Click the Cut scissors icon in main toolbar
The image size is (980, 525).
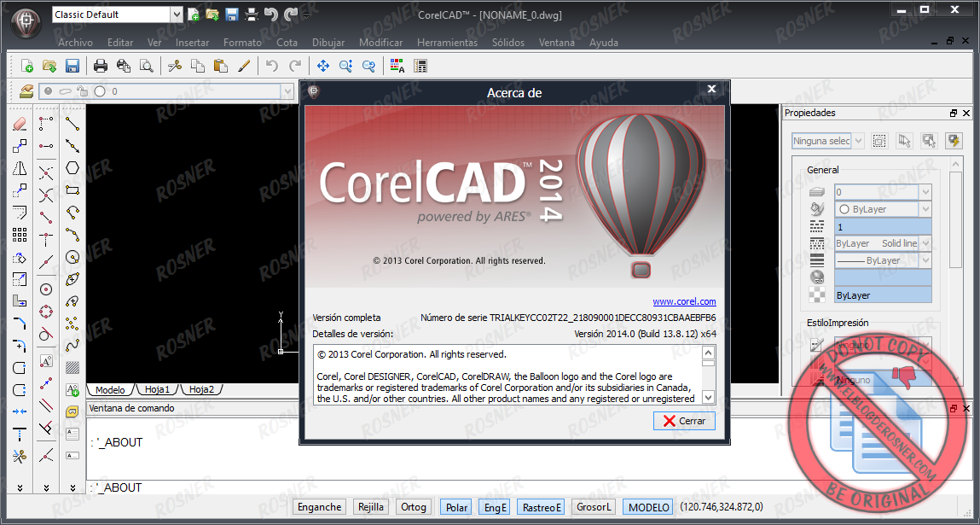pyautogui.click(x=175, y=66)
